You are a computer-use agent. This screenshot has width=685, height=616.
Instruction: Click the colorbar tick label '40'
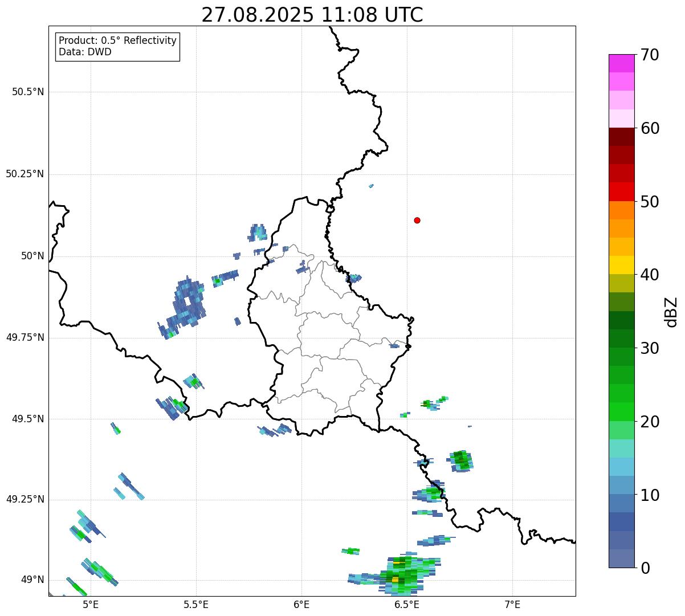coord(650,275)
